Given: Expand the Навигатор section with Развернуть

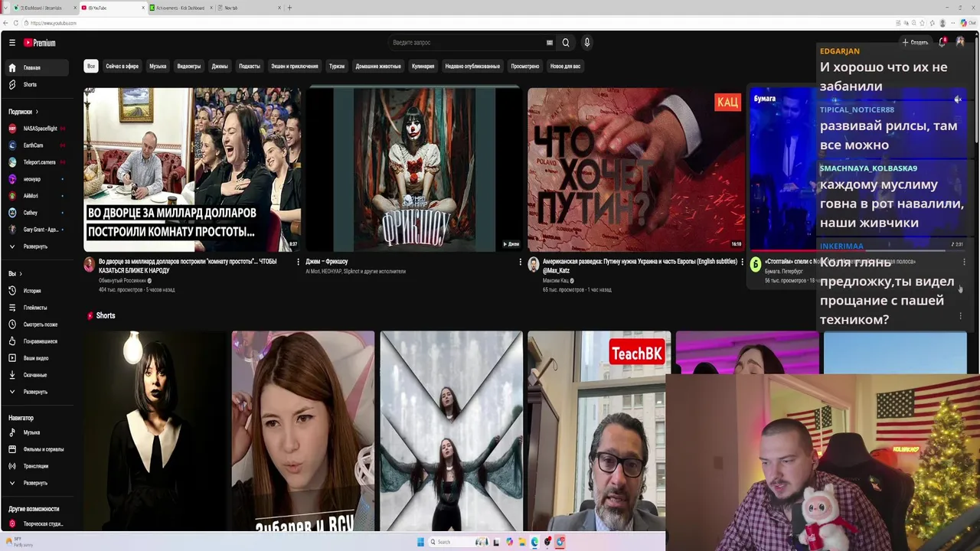Looking at the screenshot, I should [x=35, y=483].
